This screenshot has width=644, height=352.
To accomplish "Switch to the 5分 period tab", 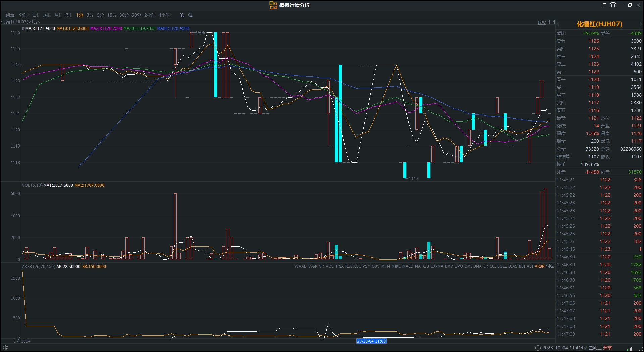I will pyautogui.click(x=100, y=15).
